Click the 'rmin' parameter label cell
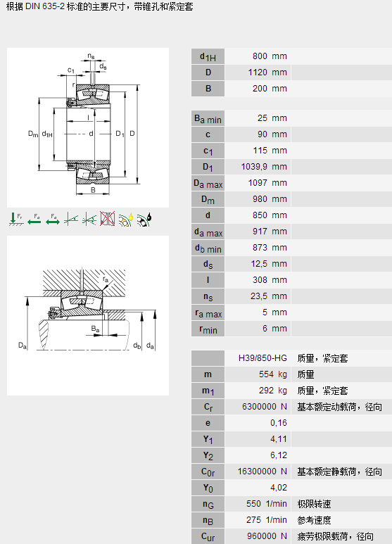The width and height of the screenshot is (392, 544). coord(208,329)
